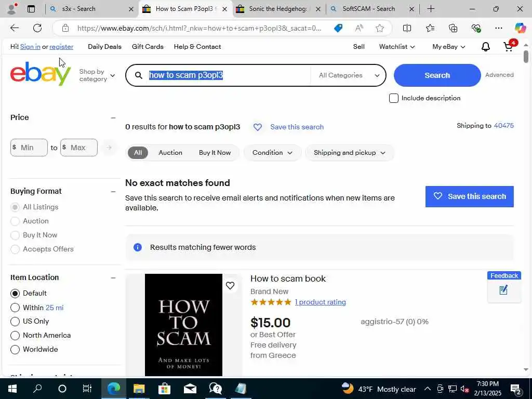Open Windows Start menu
532x399 pixels.
(x=12, y=389)
